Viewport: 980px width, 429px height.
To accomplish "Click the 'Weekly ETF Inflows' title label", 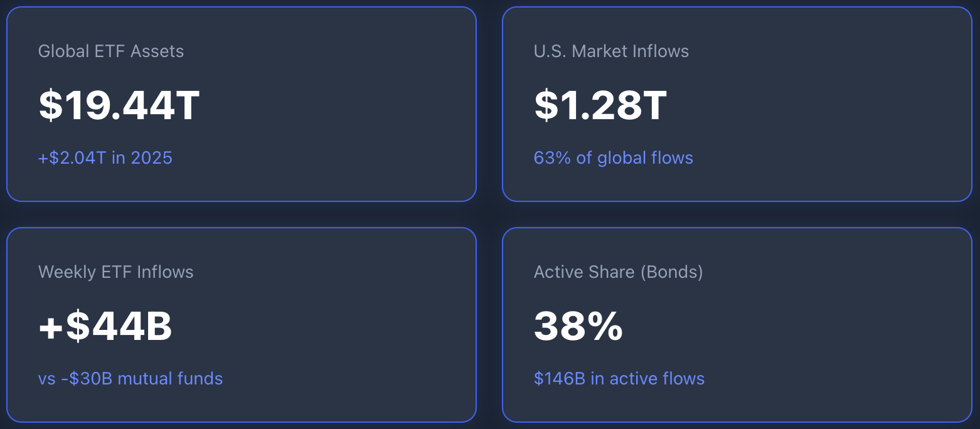I will (x=116, y=272).
